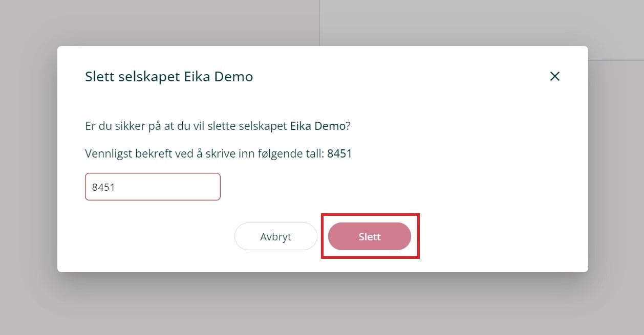Focus the confirmation number input field
The width and height of the screenshot is (644, 335).
pos(153,187)
